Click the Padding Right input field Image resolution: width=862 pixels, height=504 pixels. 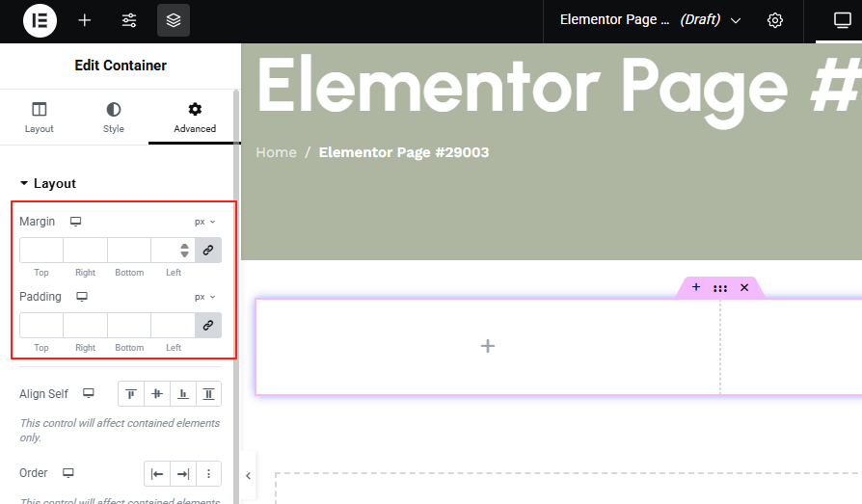click(85, 326)
